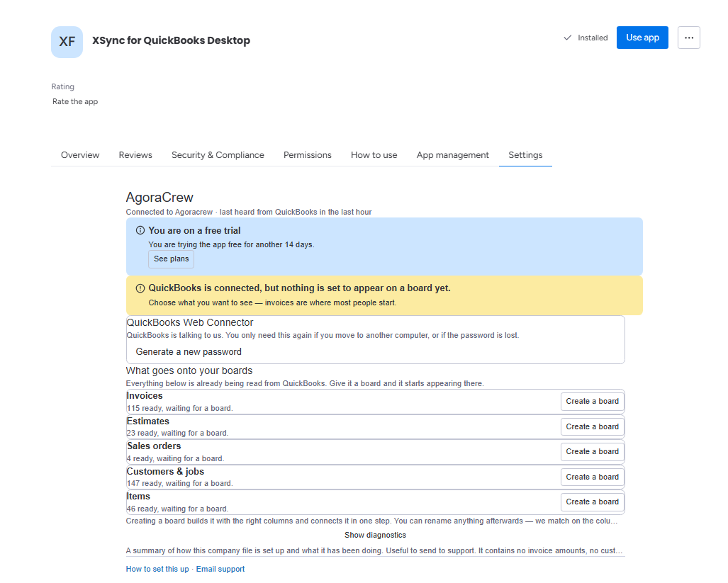Click the Invoices row title

(145, 395)
